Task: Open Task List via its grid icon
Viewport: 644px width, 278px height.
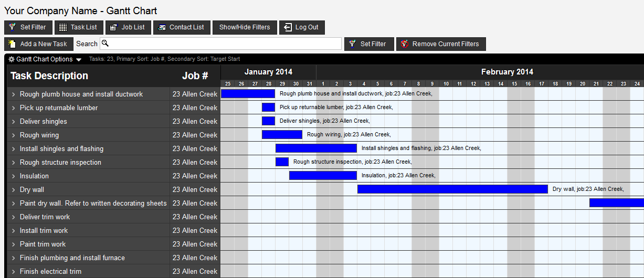Action: [63, 27]
